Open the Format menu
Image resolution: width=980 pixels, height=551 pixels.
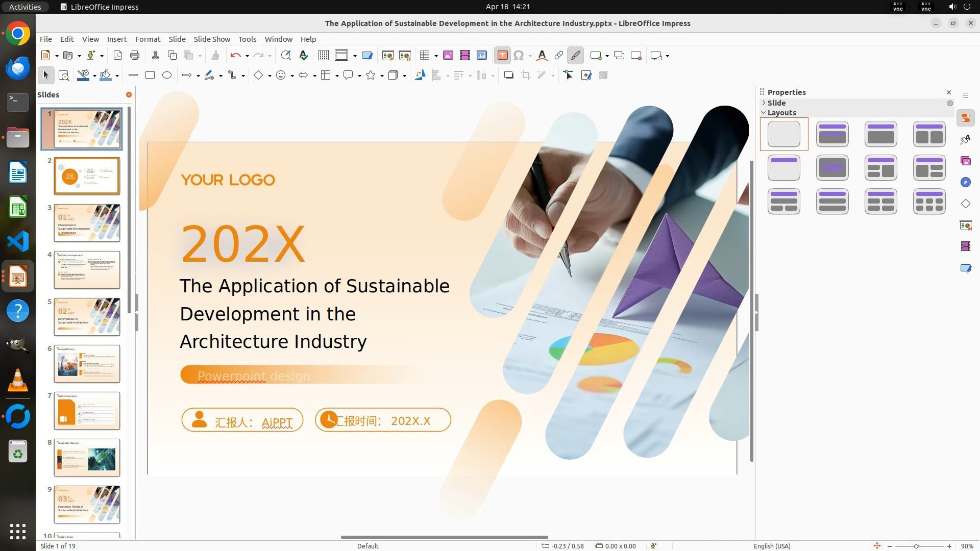pos(148,39)
